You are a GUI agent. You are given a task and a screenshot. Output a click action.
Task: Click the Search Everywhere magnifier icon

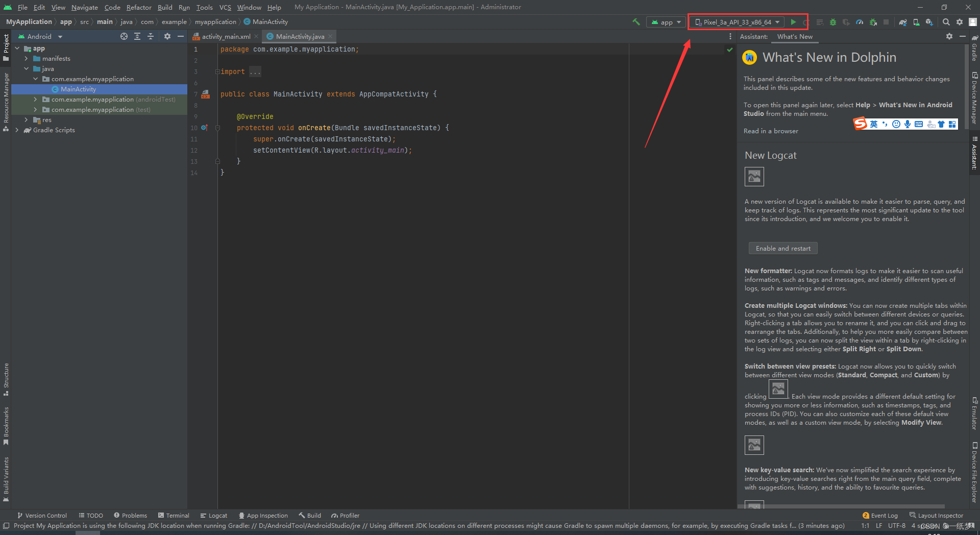946,22
